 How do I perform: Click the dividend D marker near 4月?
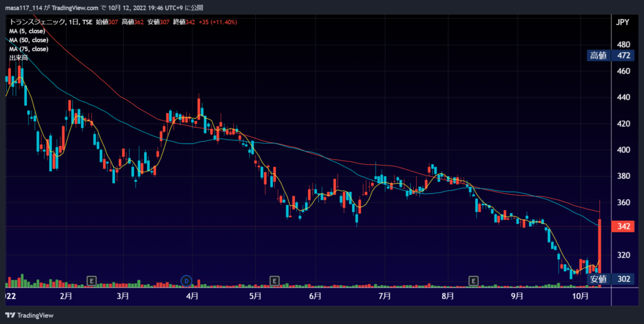click(186, 281)
